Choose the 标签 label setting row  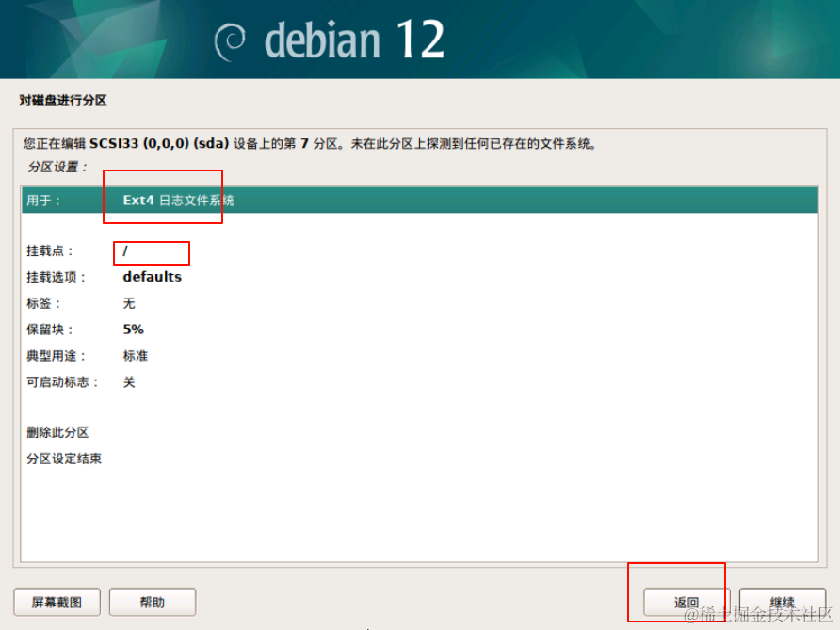tap(419, 303)
